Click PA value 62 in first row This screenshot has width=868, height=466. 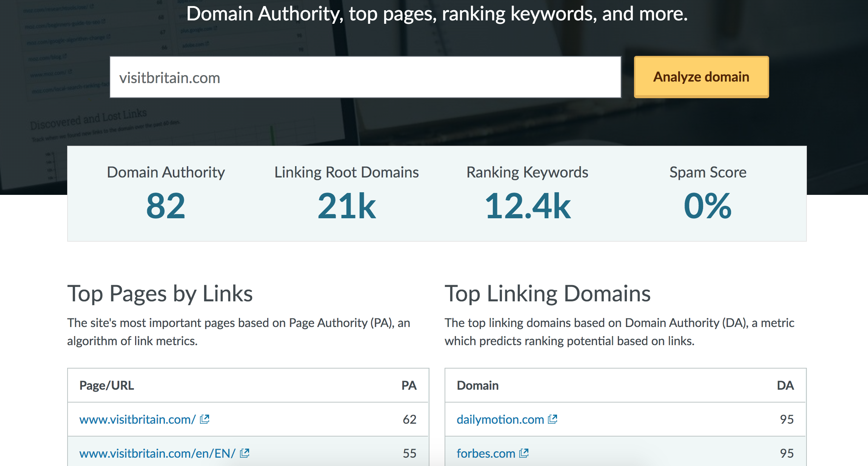point(409,419)
